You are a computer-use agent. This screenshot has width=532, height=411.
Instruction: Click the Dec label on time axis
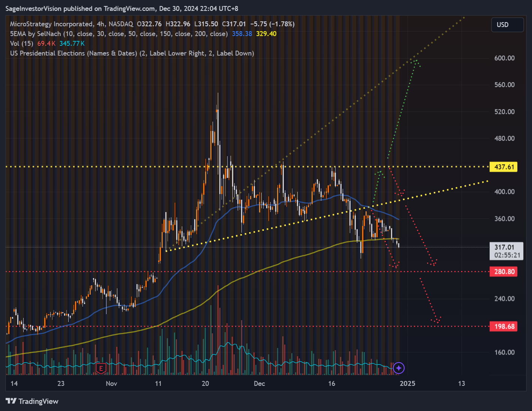pyautogui.click(x=259, y=383)
